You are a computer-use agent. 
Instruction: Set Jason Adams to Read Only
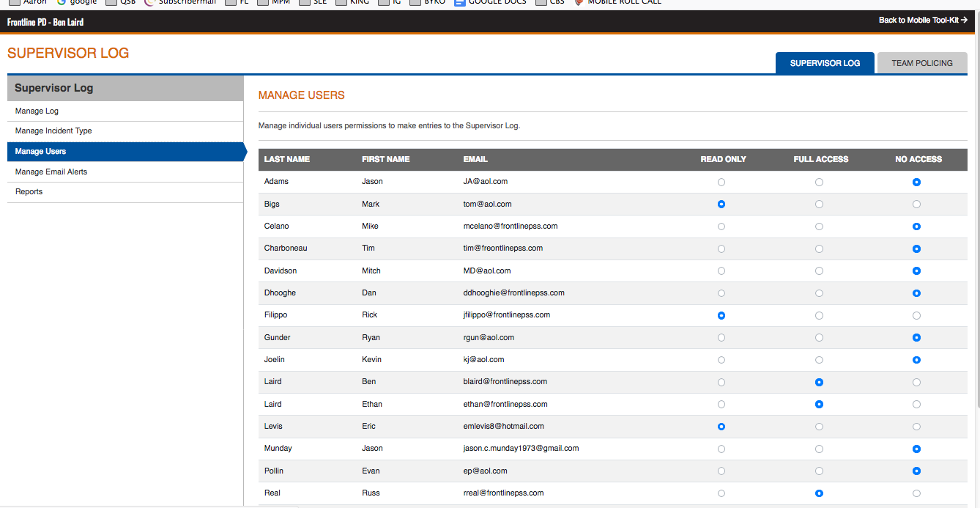(x=721, y=182)
